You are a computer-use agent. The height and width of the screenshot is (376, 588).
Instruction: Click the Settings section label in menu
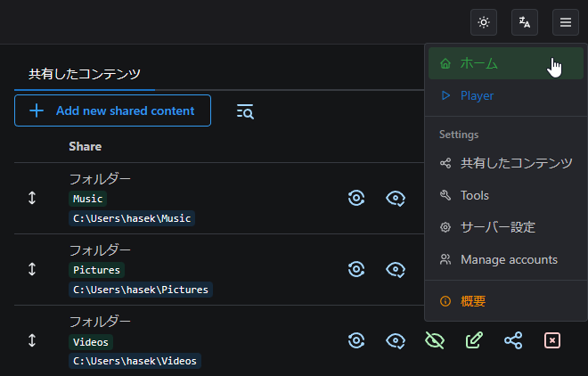[459, 135]
